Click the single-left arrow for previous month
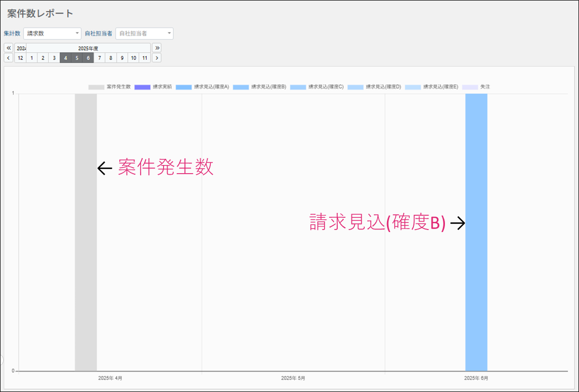 (x=9, y=58)
